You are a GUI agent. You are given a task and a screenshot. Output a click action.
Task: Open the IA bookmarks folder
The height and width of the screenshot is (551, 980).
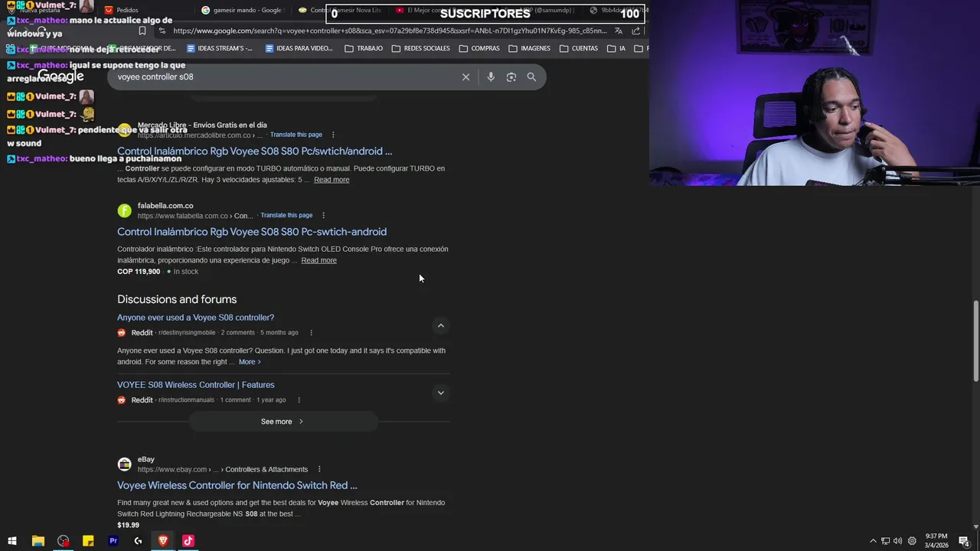616,48
